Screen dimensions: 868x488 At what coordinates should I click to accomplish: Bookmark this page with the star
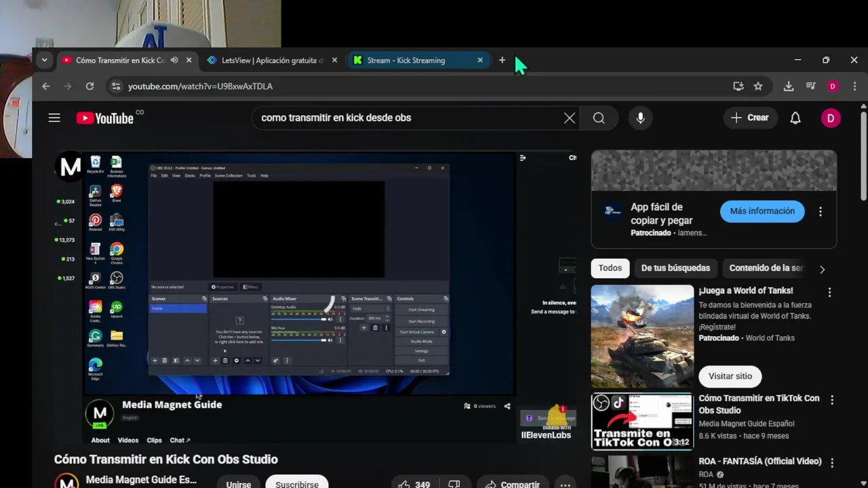758,86
